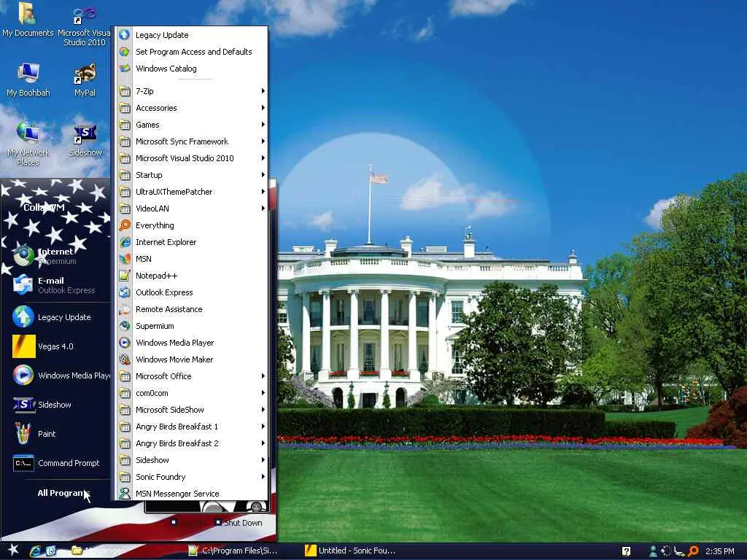
Task: Expand the Accessories submenu
Action: pyautogui.click(x=190, y=108)
